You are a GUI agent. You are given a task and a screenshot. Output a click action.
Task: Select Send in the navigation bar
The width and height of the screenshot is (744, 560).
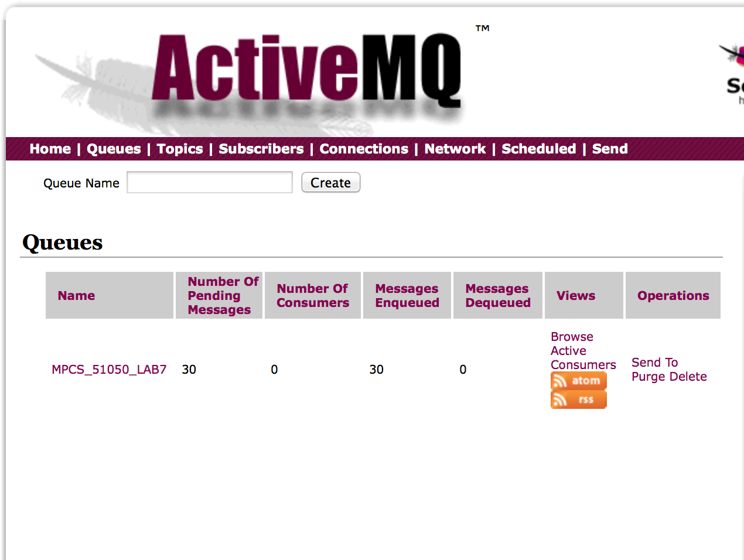[610, 149]
